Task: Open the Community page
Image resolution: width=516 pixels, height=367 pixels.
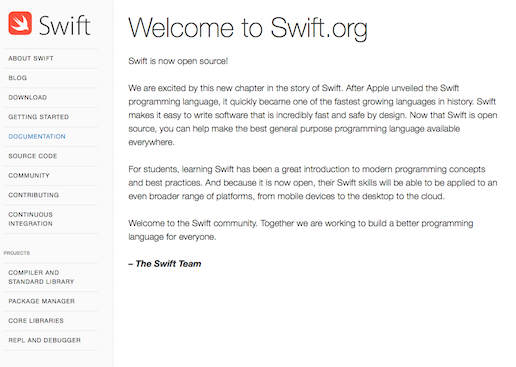Action: click(29, 175)
